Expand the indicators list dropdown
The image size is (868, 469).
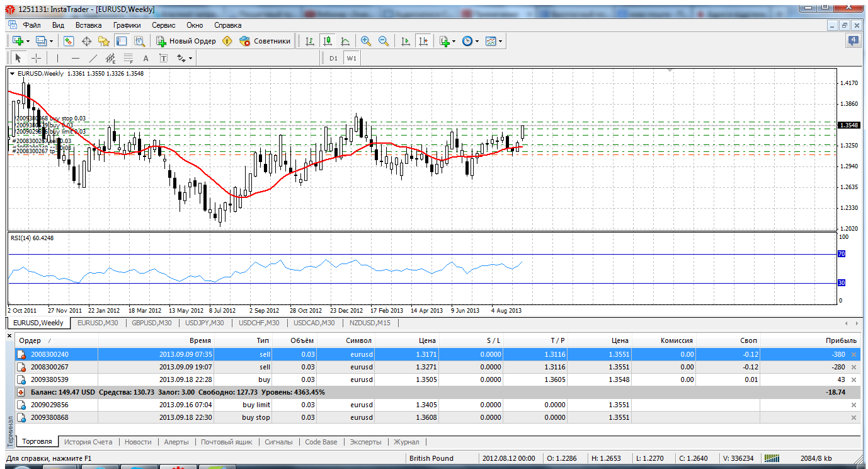coord(454,41)
